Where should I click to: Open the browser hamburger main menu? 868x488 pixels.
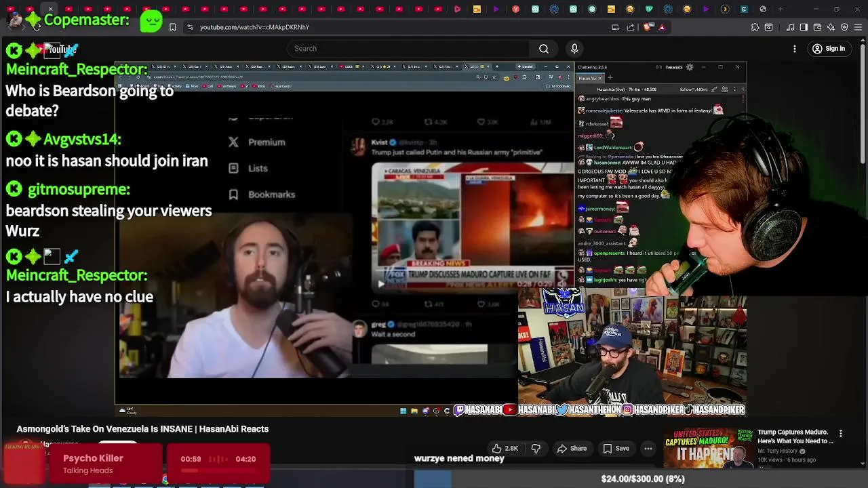(858, 27)
